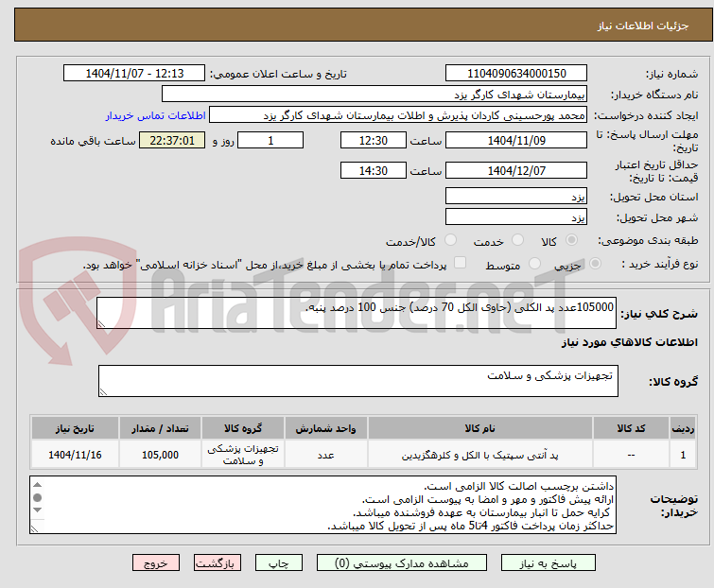Click item name پد آنتی سپتیک cell

(x=480, y=455)
